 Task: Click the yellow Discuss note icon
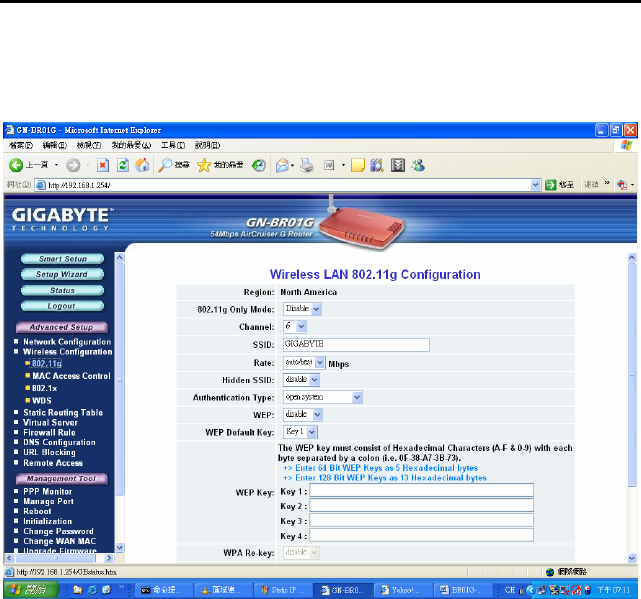pyautogui.click(x=358, y=165)
